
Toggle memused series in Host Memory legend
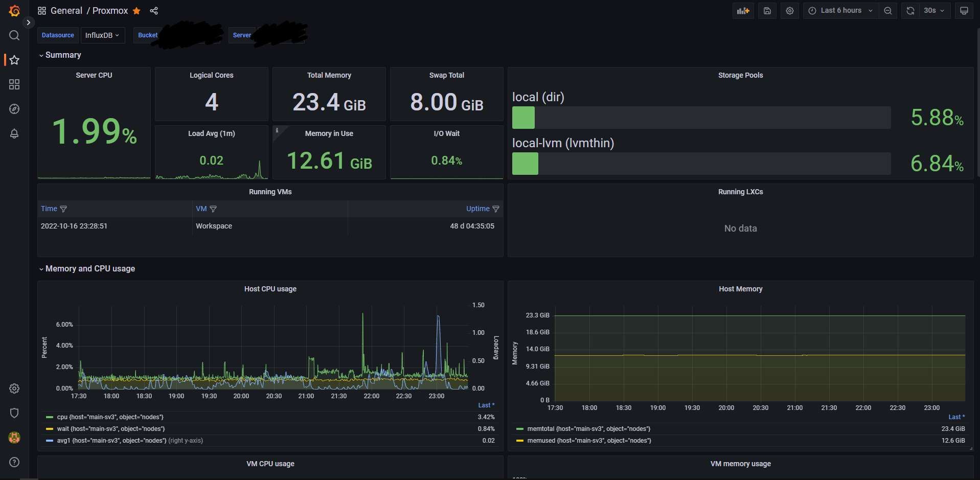click(x=589, y=441)
